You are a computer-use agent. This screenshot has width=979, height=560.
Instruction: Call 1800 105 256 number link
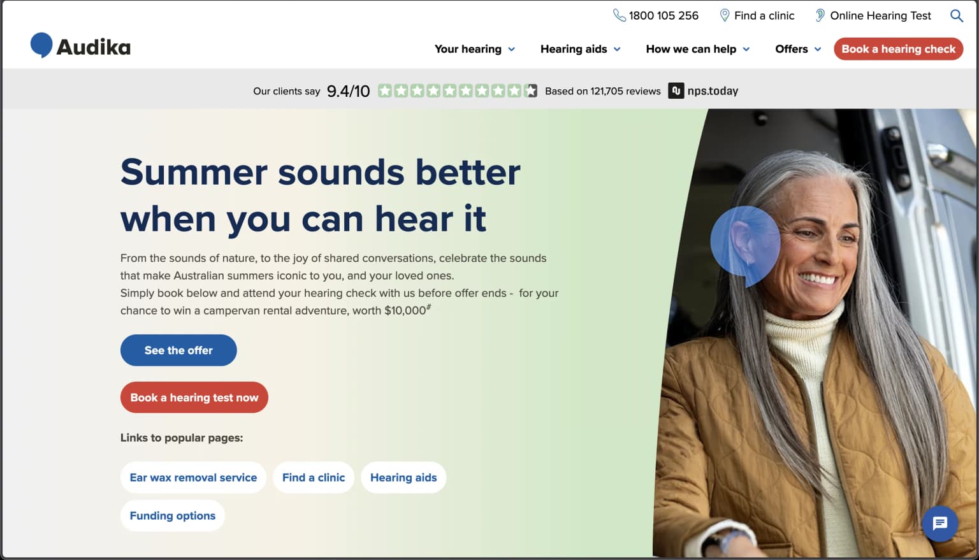[664, 15]
